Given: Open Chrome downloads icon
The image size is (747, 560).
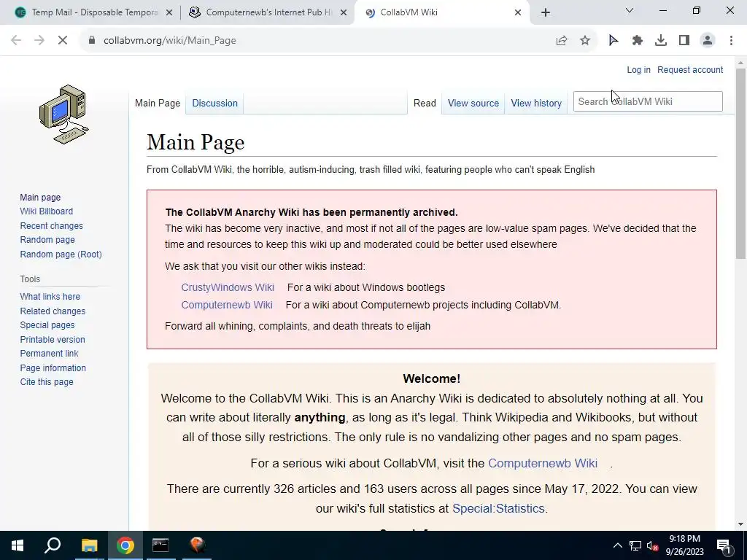Looking at the screenshot, I should [x=661, y=41].
